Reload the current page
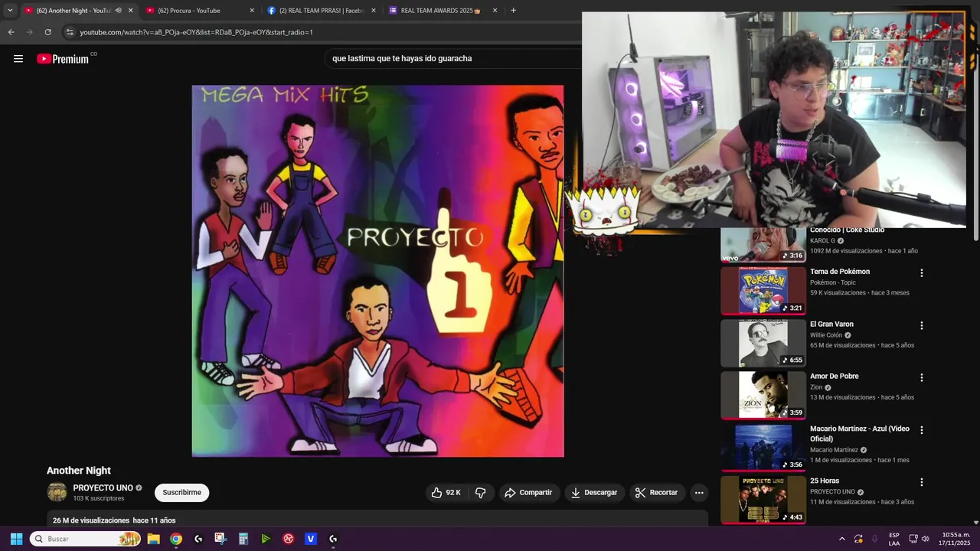The width and height of the screenshot is (980, 551). (47, 32)
